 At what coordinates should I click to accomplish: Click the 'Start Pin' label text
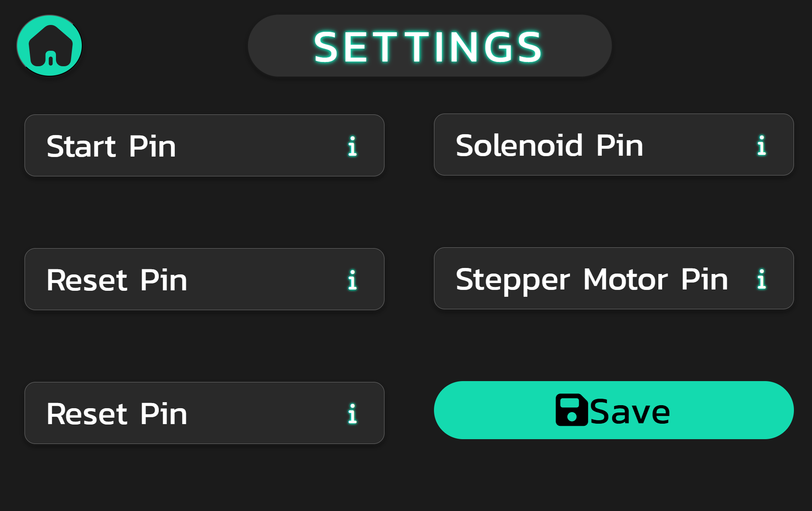click(111, 146)
